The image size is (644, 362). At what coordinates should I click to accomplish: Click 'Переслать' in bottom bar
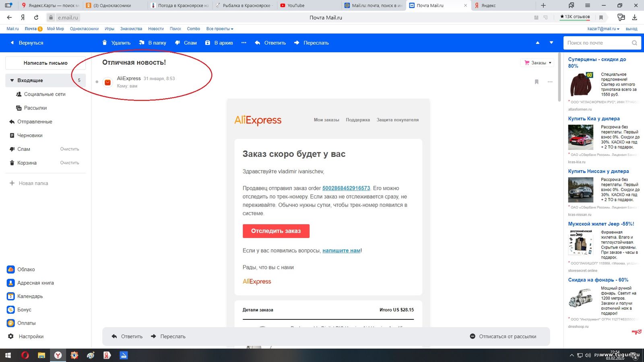coord(168,336)
